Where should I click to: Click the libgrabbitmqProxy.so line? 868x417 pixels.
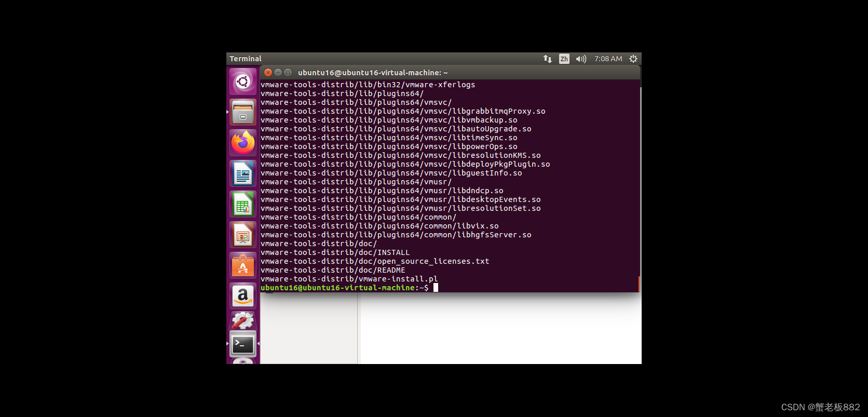pyautogui.click(x=403, y=111)
